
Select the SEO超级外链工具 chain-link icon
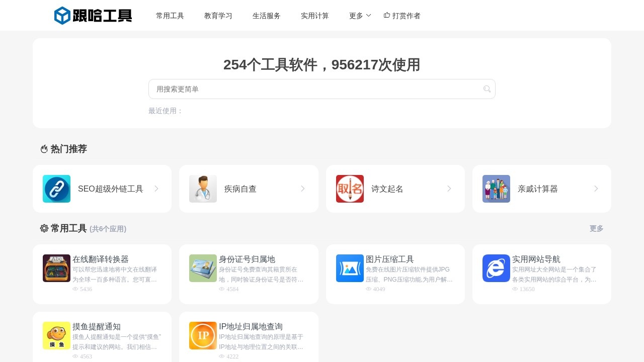tap(56, 189)
